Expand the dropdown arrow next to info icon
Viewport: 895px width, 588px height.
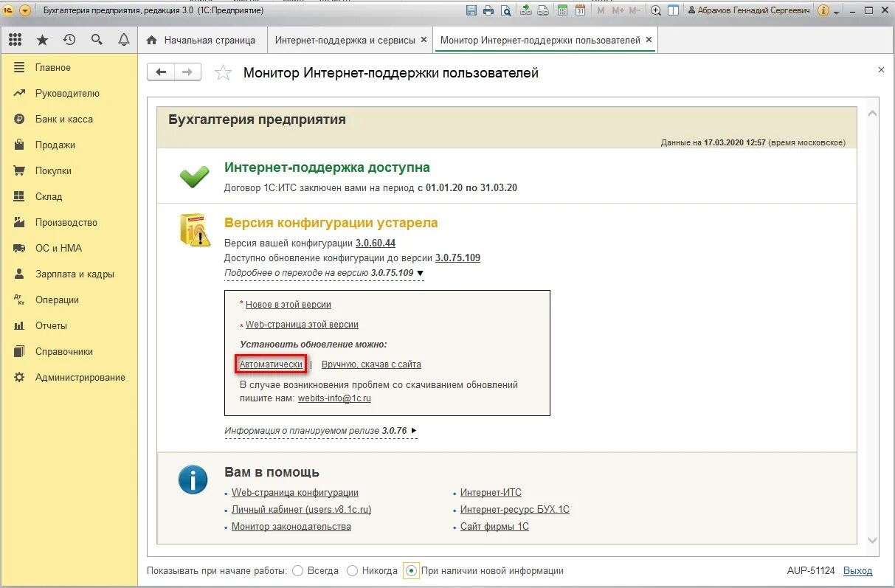click(837, 11)
